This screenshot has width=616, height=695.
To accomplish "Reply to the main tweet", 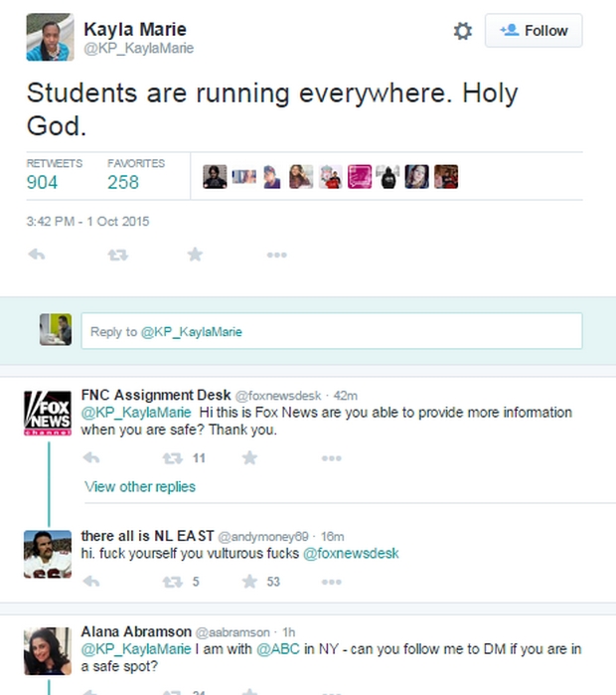I will pyautogui.click(x=38, y=255).
